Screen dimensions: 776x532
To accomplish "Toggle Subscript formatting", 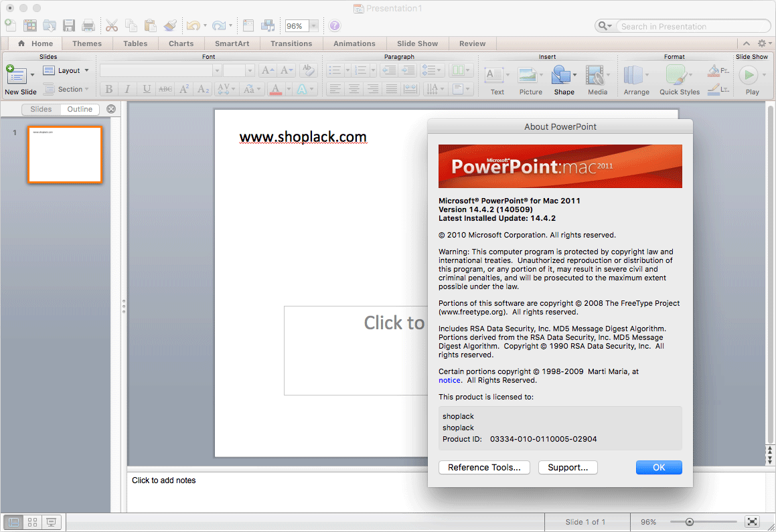I will [x=203, y=89].
